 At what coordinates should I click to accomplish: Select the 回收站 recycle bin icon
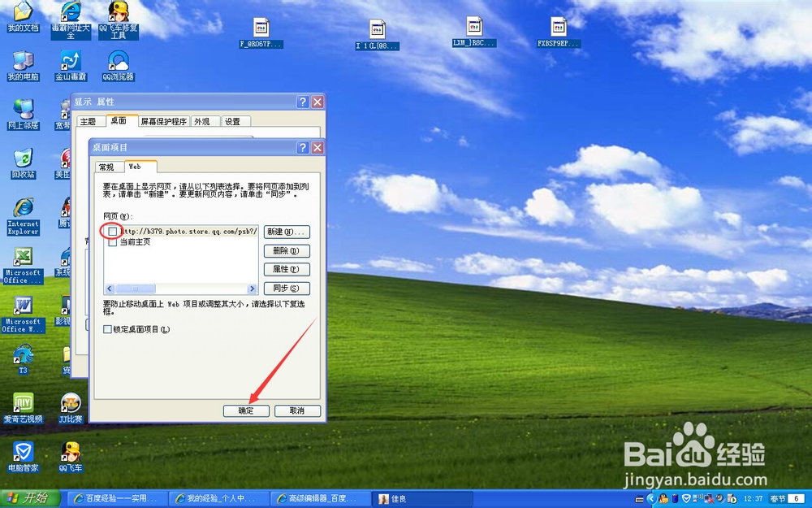pos(23,163)
